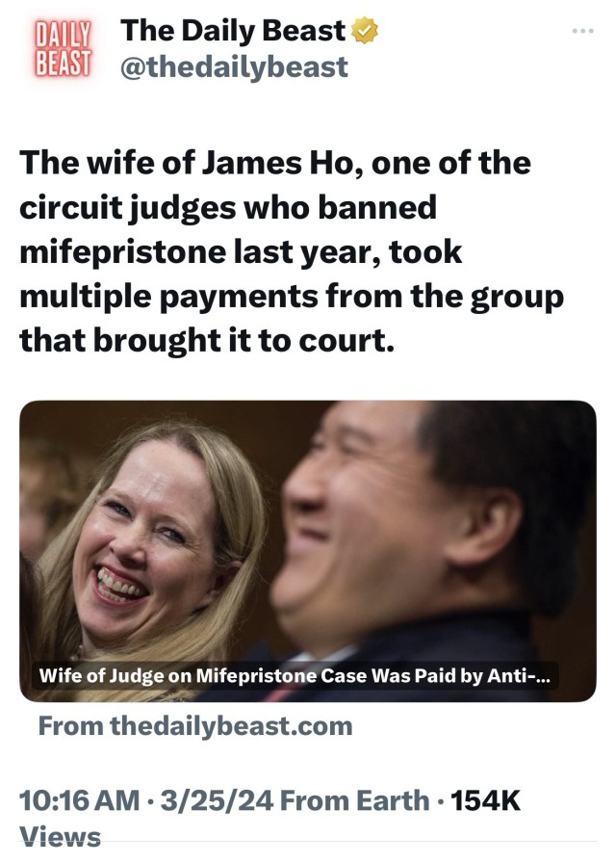Click the From Earth location label
This screenshot has width=616, height=863.
(x=355, y=800)
